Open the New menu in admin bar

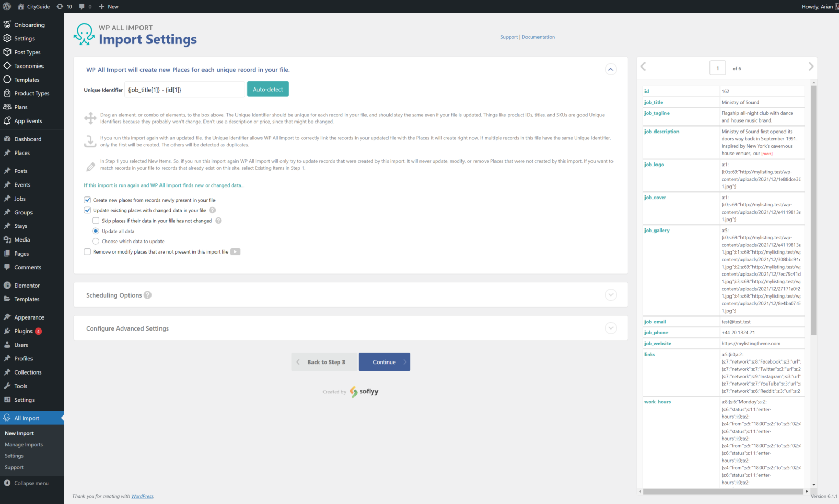tap(108, 6)
